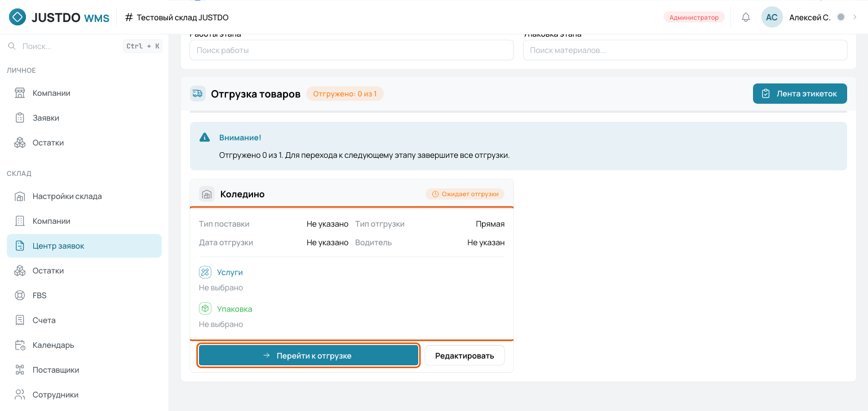Click the search magnifier icon in sidebar
This screenshot has height=411, width=868.
click(x=12, y=46)
